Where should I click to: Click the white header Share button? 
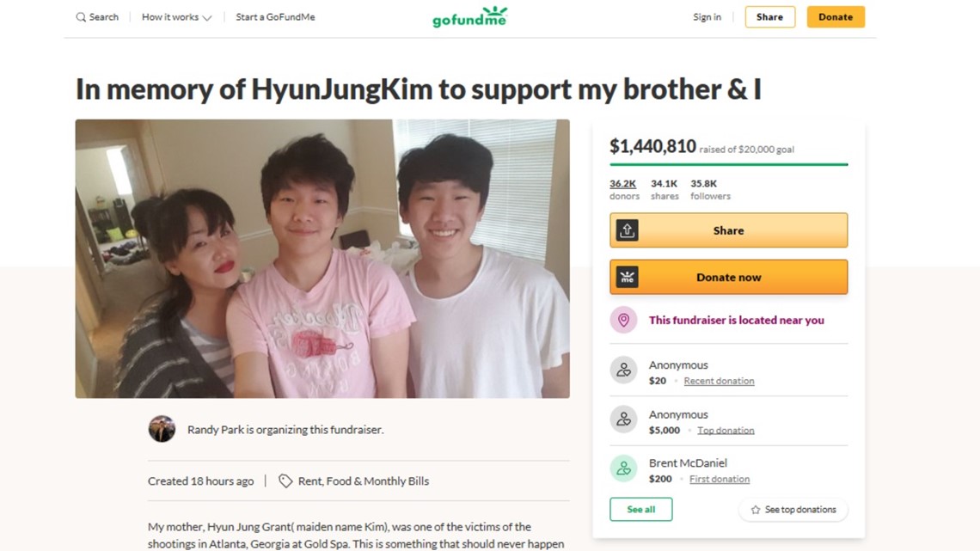coord(770,17)
